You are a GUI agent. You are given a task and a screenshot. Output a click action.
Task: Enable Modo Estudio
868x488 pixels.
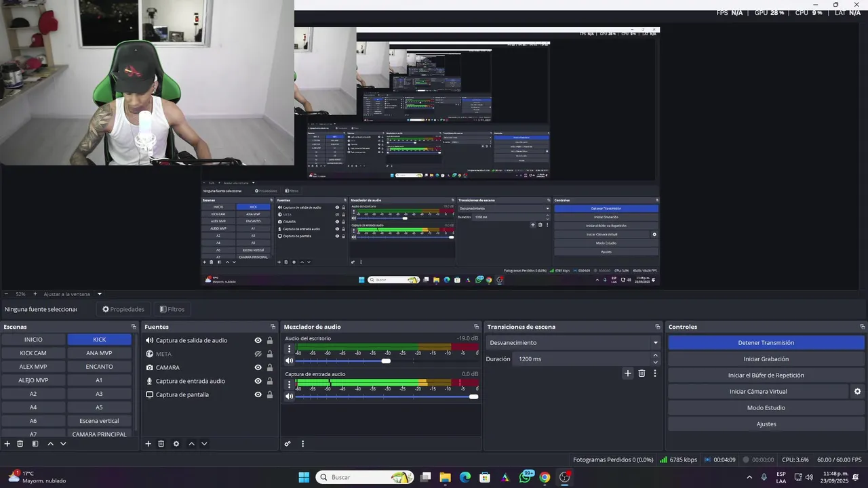click(766, 408)
